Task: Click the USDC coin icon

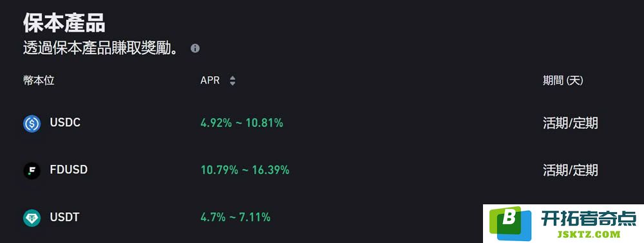Action: [x=32, y=123]
